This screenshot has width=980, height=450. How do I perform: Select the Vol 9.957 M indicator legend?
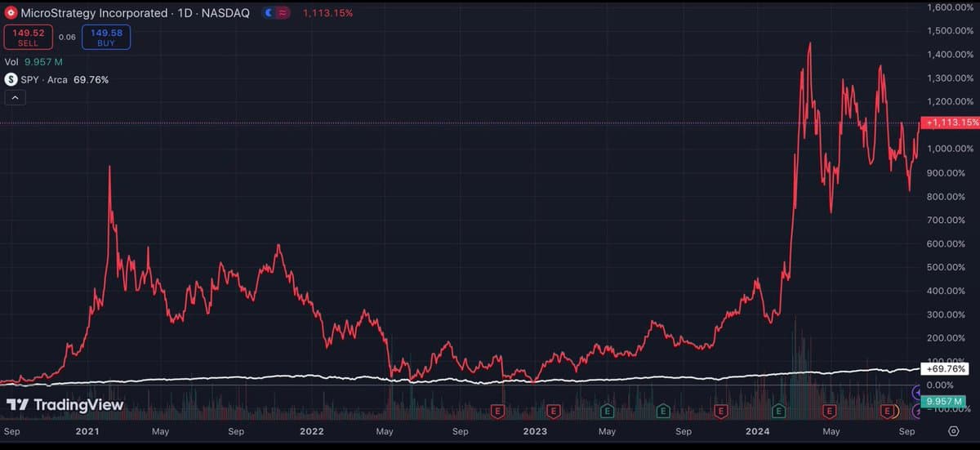[34, 62]
